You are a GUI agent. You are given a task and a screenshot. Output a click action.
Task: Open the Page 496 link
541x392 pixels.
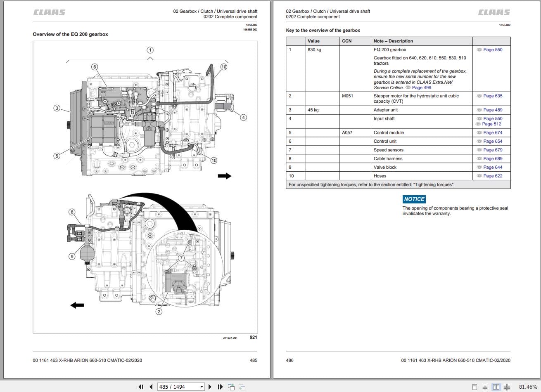[x=421, y=87]
